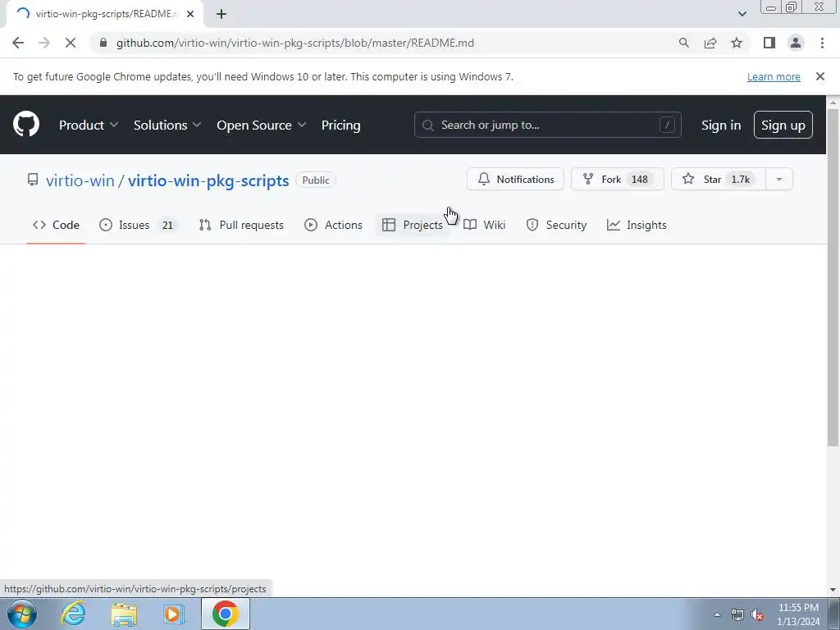Focus the Search or jump to field

point(547,125)
